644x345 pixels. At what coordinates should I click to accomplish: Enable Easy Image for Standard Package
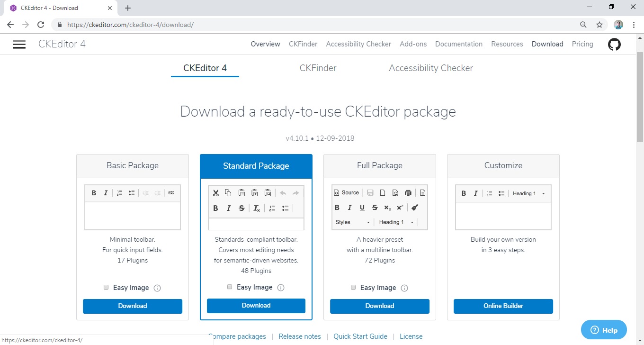[x=230, y=287]
